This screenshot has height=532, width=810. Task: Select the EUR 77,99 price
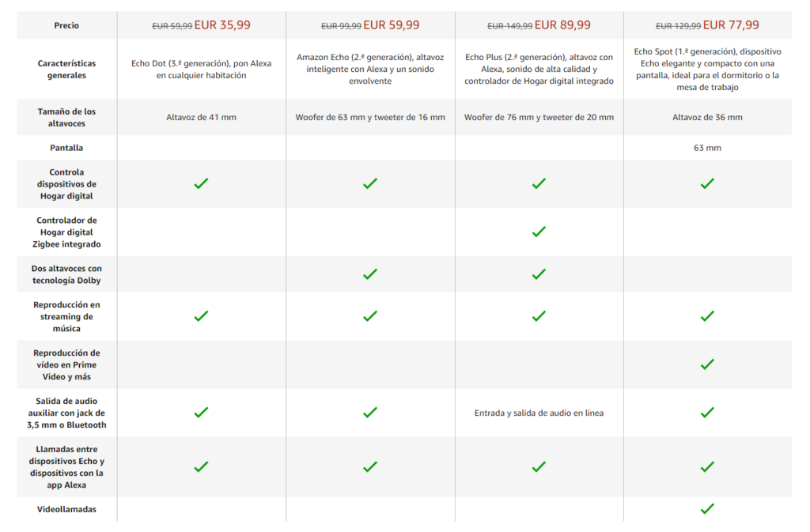coord(731,25)
